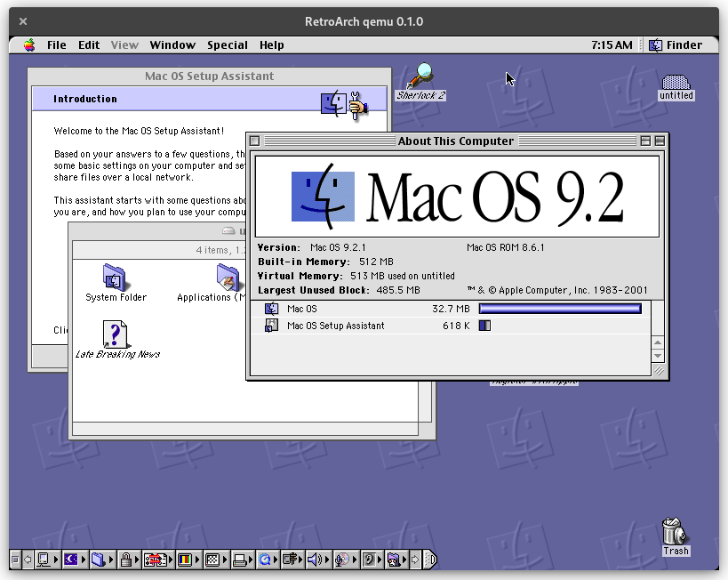The height and width of the screenshot is (580, 728).
Task: Open the QuickTime Control Strip module
Action: click(268, 560)
